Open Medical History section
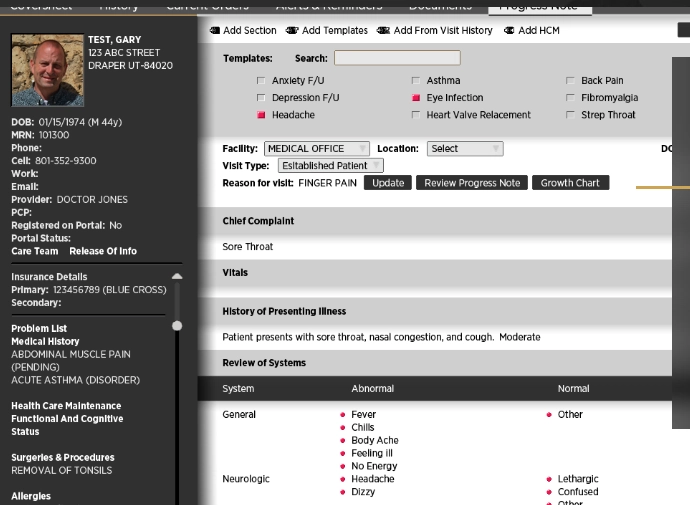 click(45, 341)
